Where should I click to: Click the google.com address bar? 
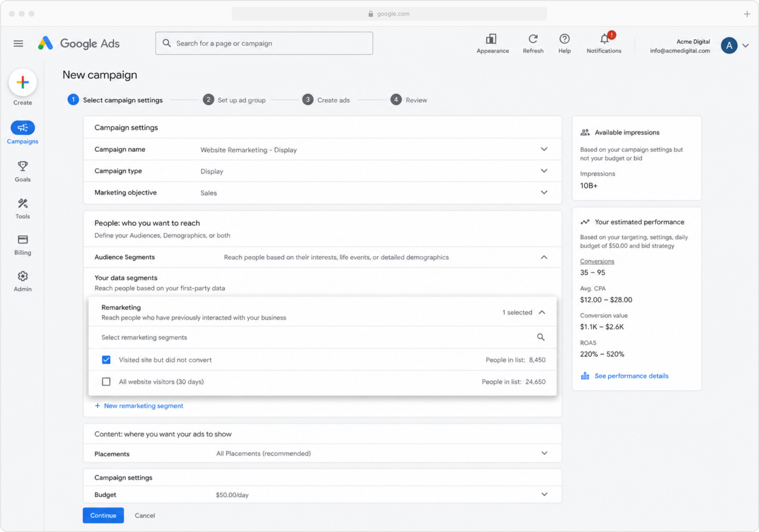point(389,14)
